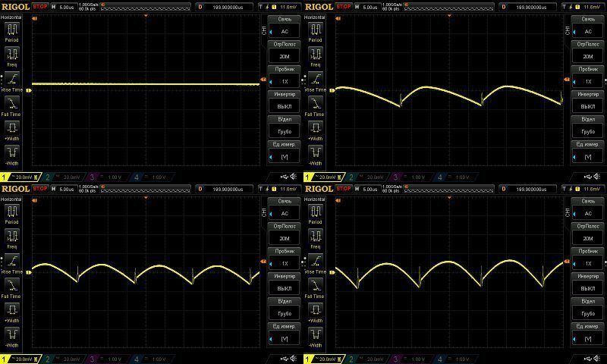Open Связь AC coupling in bottom-left scope
This screenshot has width=607, height=364.
point(285,209)
